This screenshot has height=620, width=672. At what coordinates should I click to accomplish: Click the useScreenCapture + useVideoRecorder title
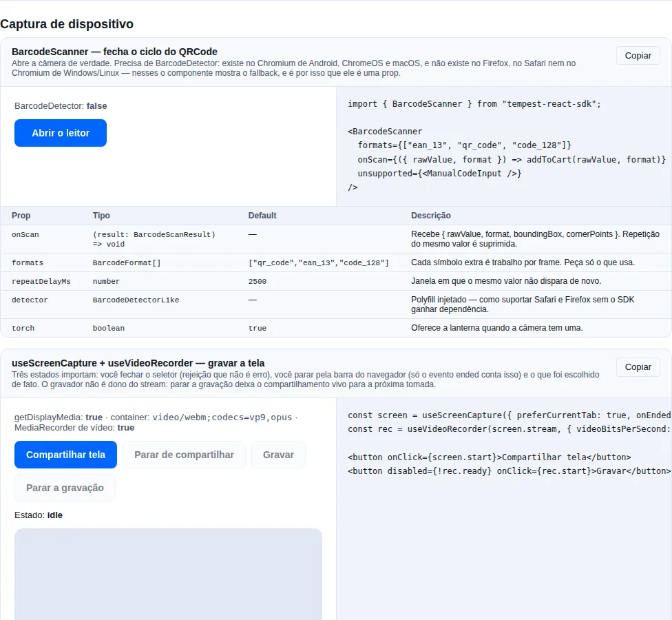(x=138, y=363)
